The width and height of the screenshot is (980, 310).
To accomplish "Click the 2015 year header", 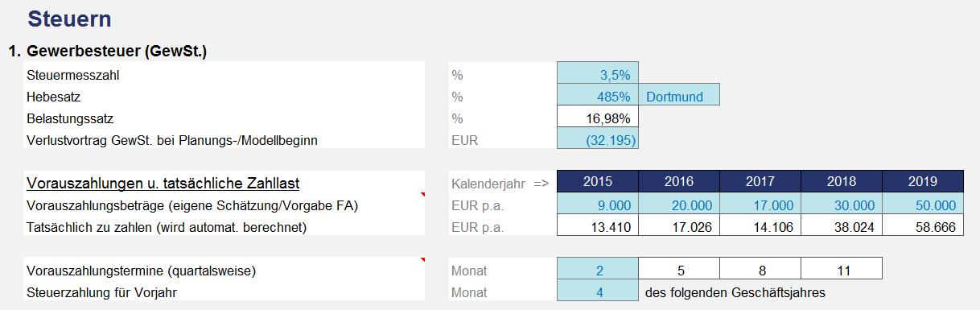I will pos(598,182).
